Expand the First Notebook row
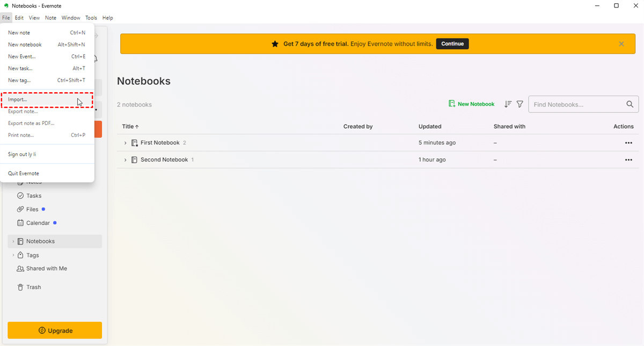The image size is (644, 346). (x=125, y=143)
